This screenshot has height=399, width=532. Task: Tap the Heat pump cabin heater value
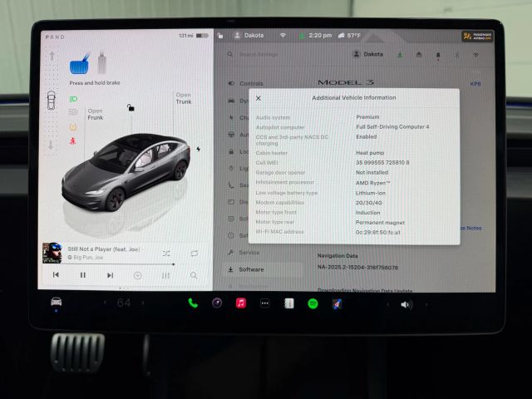click(x=370, y=153)
